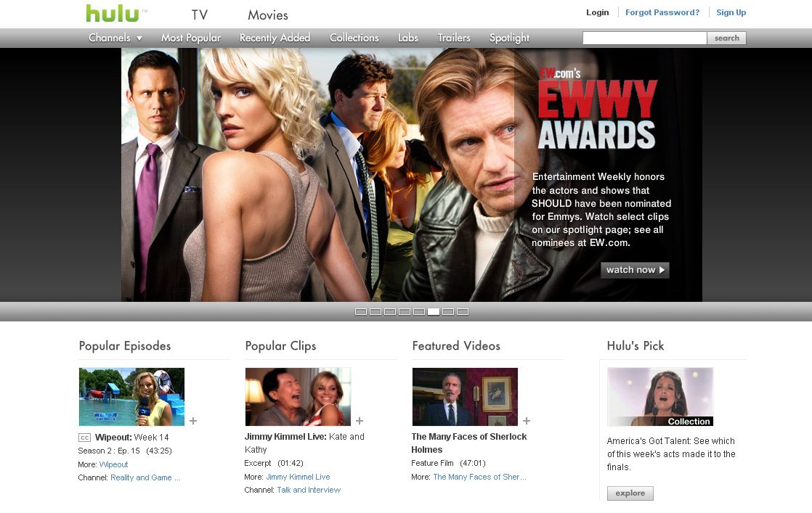Image resolution: width=812 pixels, height=513 pixels.
Task: Select the second carousel slide indicator
Action: (375, 312)
